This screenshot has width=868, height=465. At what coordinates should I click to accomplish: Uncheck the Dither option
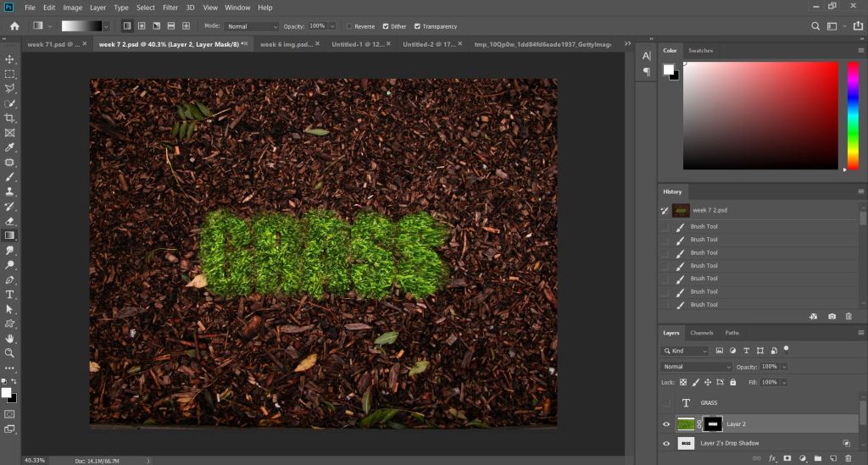(387, 26)
